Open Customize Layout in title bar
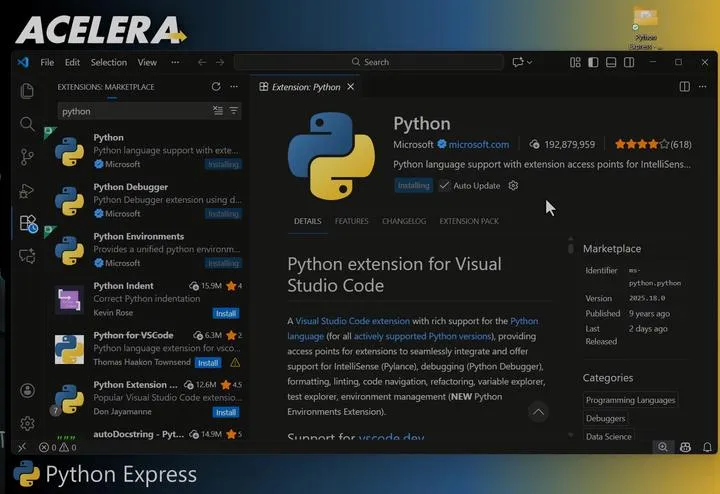 [x=575, y=62]
